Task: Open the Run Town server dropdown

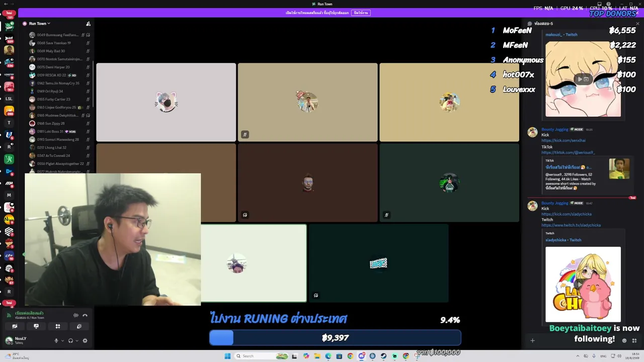Action: (x=39, y=24)
